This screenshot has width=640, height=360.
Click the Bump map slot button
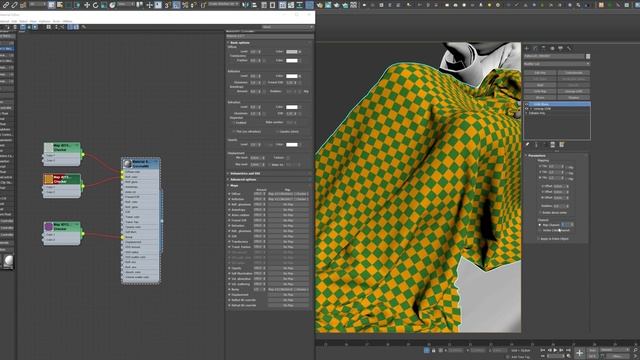[x=288, y=289]
